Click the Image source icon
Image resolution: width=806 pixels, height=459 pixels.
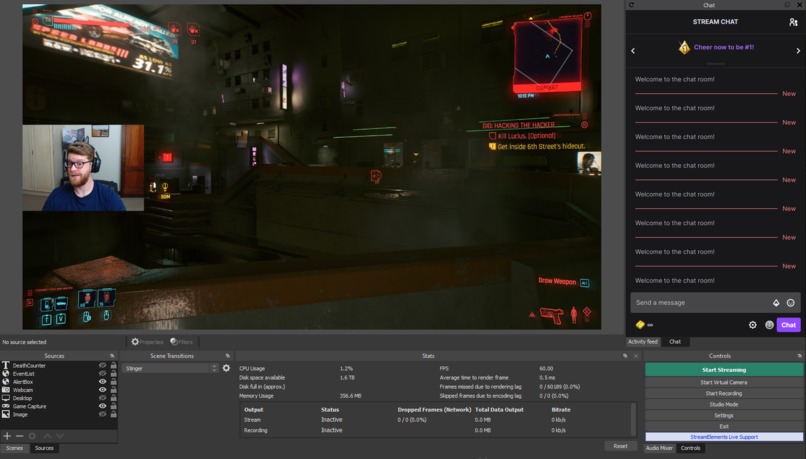click(6, 414)
